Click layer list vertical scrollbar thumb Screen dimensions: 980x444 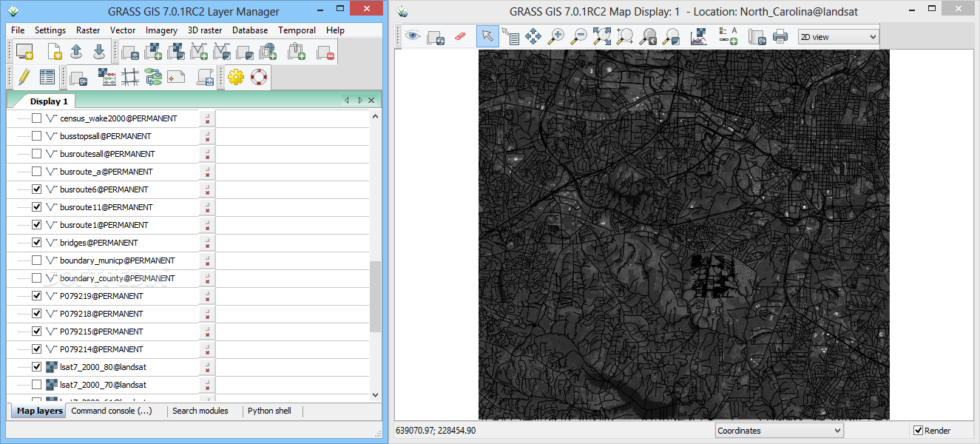pos(375,296)
